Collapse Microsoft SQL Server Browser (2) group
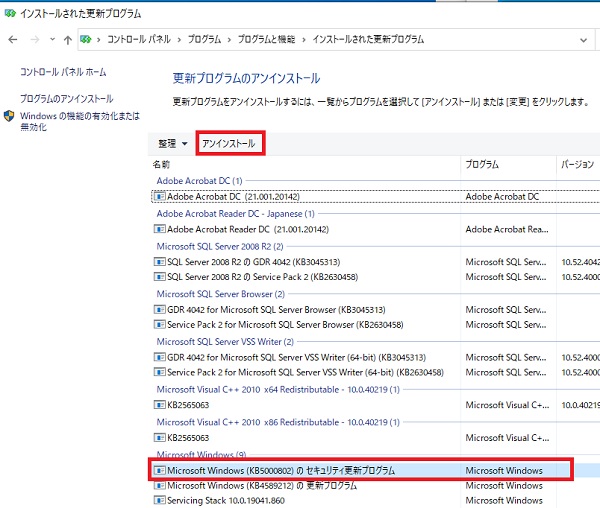 [x=221, y=294]
